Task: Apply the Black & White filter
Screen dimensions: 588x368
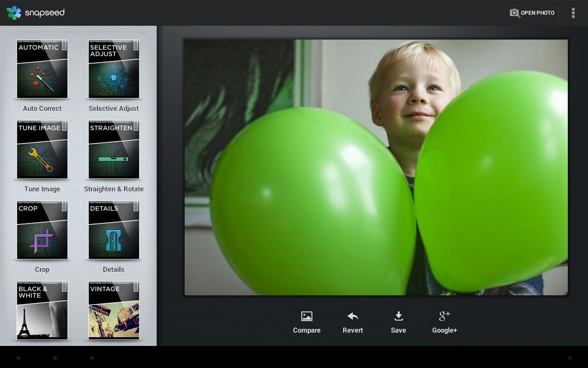Action: (x=42, y=310)
